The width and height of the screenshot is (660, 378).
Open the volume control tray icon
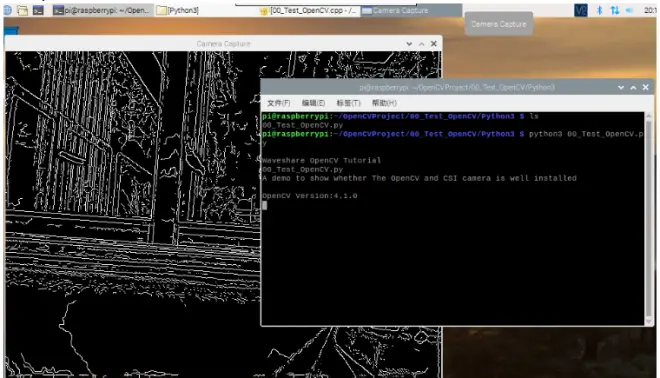[x=630, y=10]
